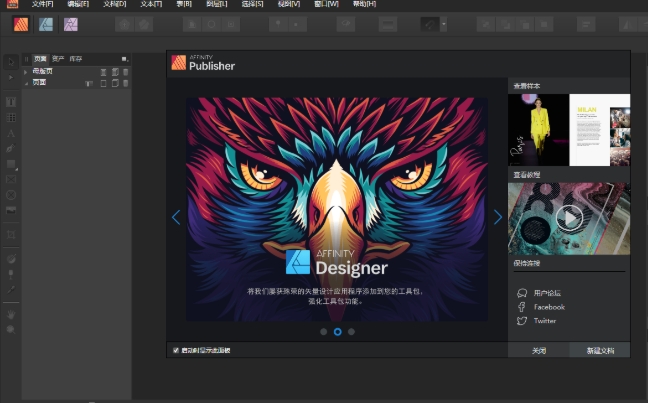Screen dimensions: 648x403
Task: Collapse the pages section
Action: (26, 83)
